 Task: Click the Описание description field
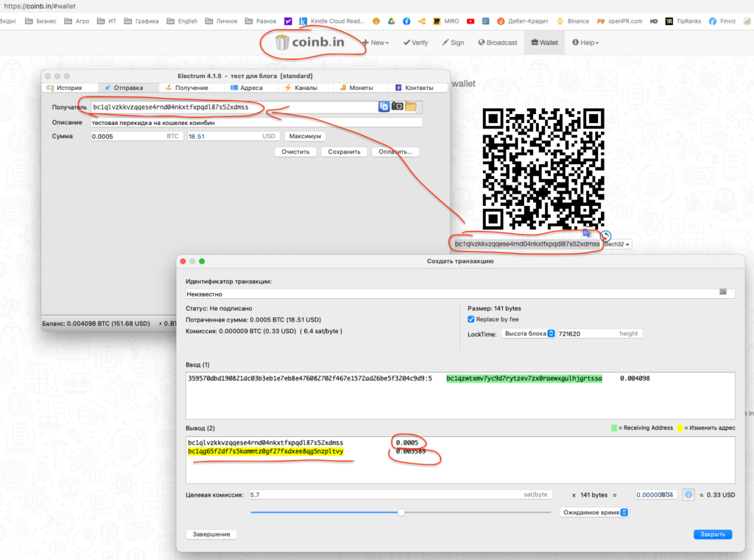coord(256,123)
